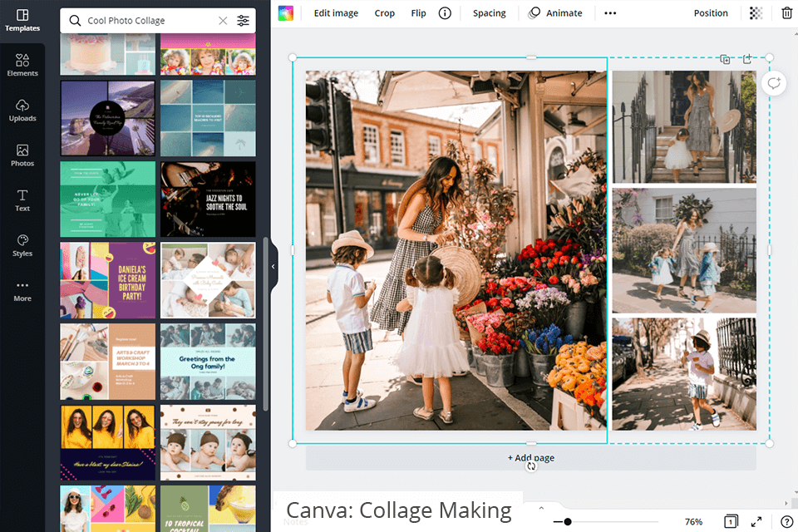
Task: Open the Uploads sidebar tab
Action: [22, 111]
